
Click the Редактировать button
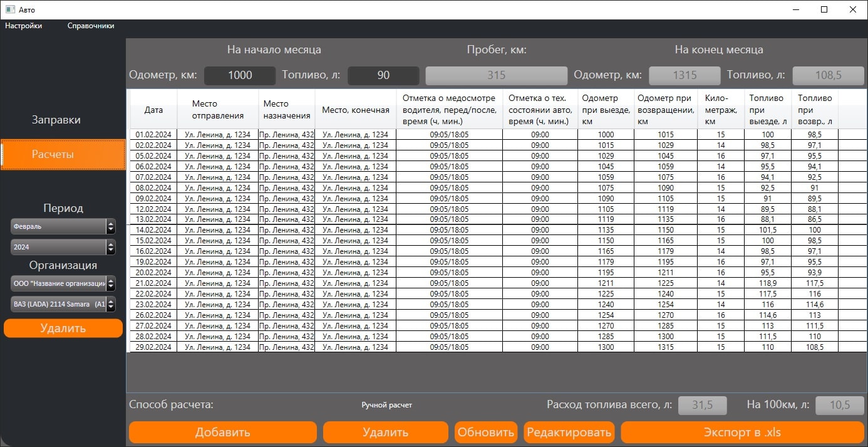[x=569, y=433]
